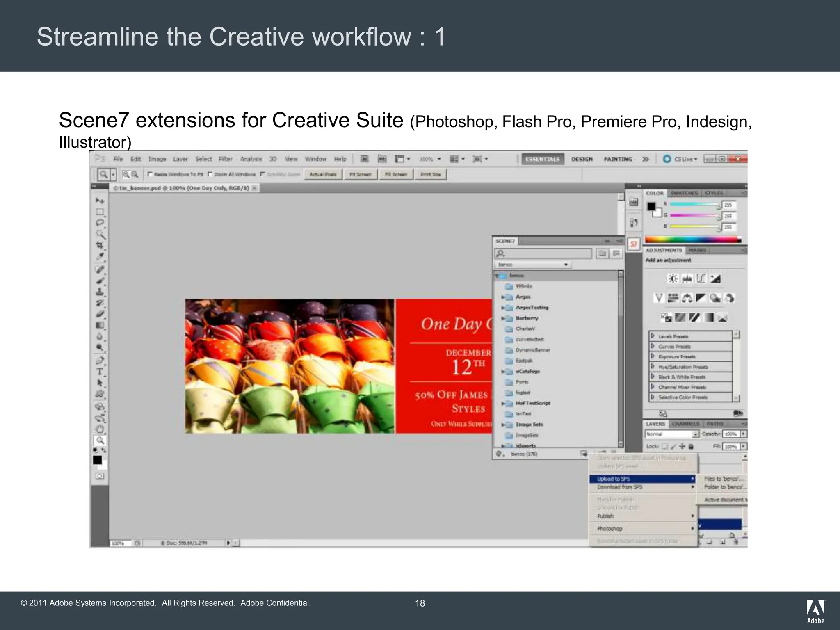Switch to the Swatches tab
This screenshot has width=840, height=630.
pos(684,193)
